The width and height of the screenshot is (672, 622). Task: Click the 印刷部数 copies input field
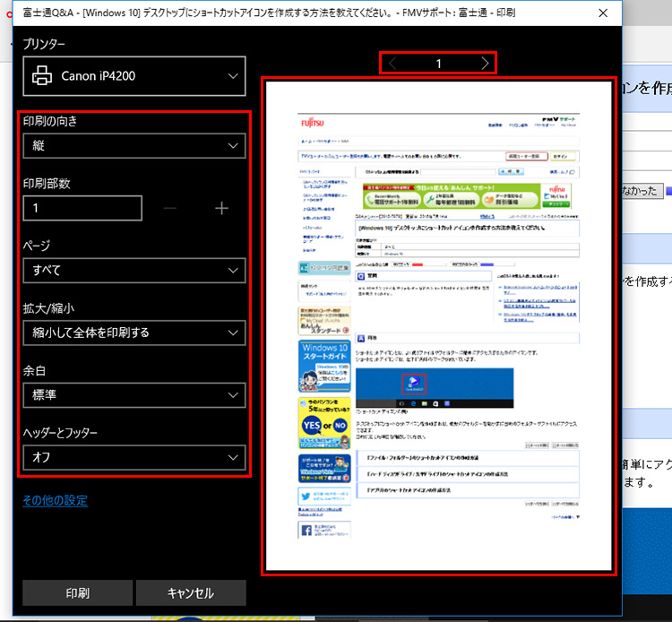(x=82, y=208)
